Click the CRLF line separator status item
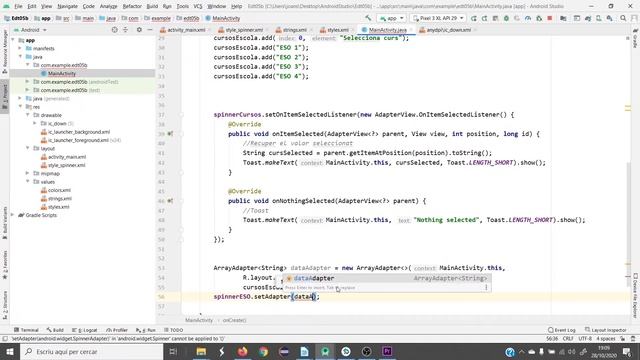This screenshot has width=640, height=360. pos(568,339)
